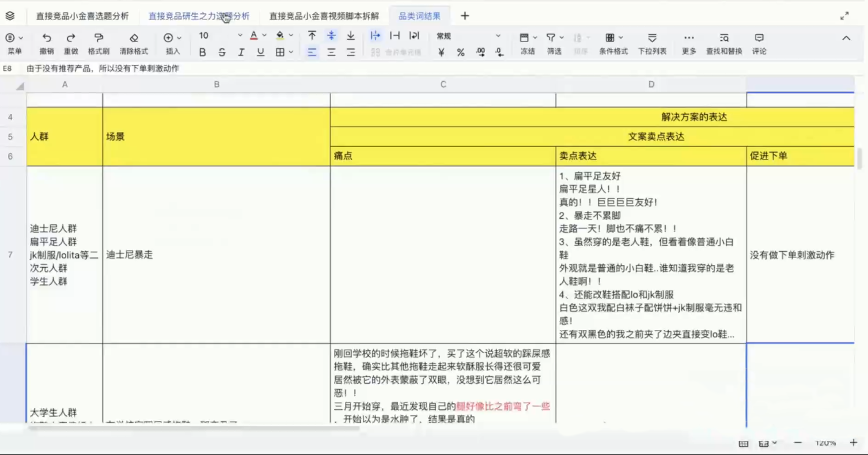The image size is (868, 455).
Task: Open find and replace (查找和替换)
Action: pos(724,38)
